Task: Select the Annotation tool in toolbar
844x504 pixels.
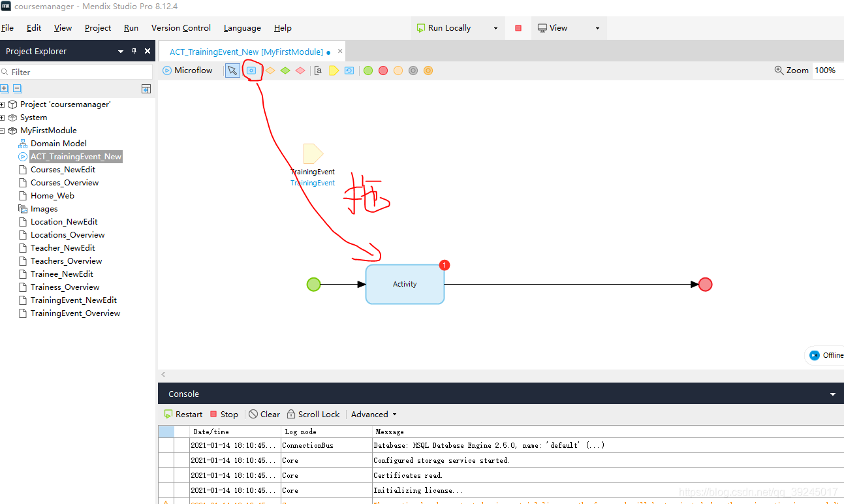Action: point(318,71)
